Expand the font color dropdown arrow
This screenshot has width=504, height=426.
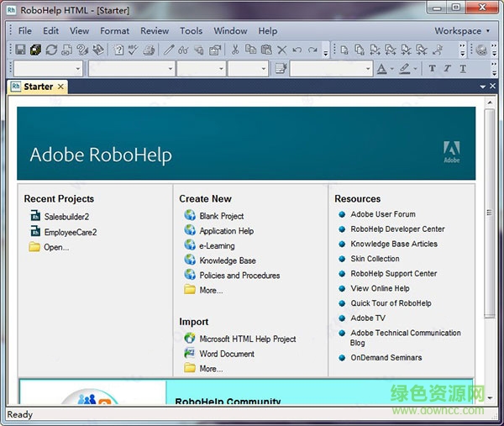pyautogui.click(x=391, y=69)
